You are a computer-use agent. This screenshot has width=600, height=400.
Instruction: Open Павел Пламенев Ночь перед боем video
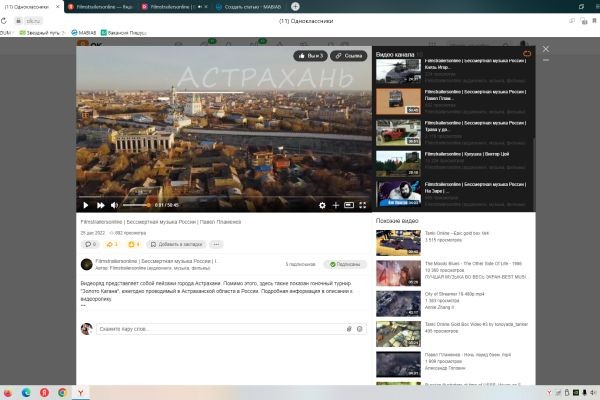(x=398, y=364)
